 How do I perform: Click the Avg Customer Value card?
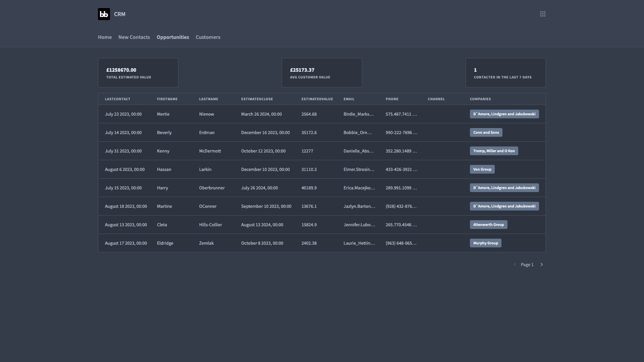(x=322, y=73)
